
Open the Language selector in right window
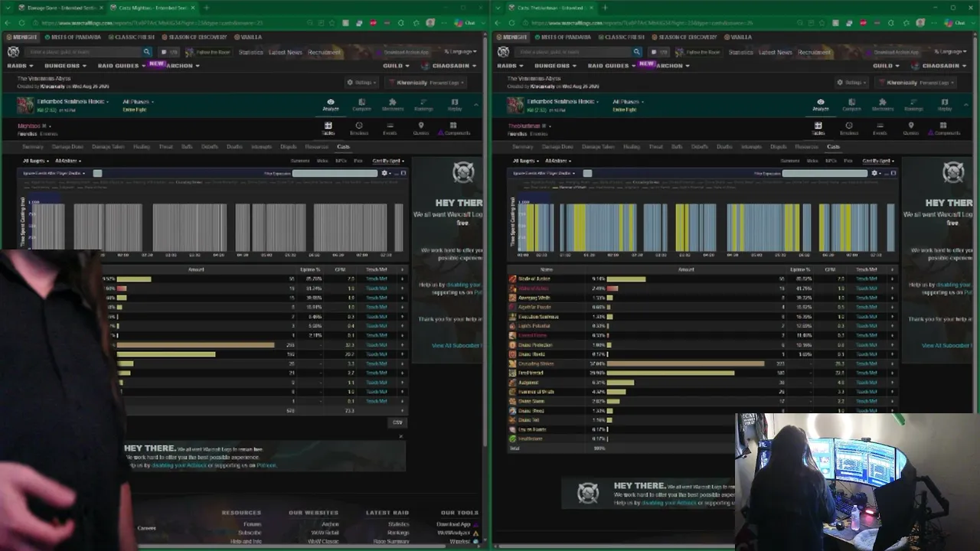[x=952, y=52]
